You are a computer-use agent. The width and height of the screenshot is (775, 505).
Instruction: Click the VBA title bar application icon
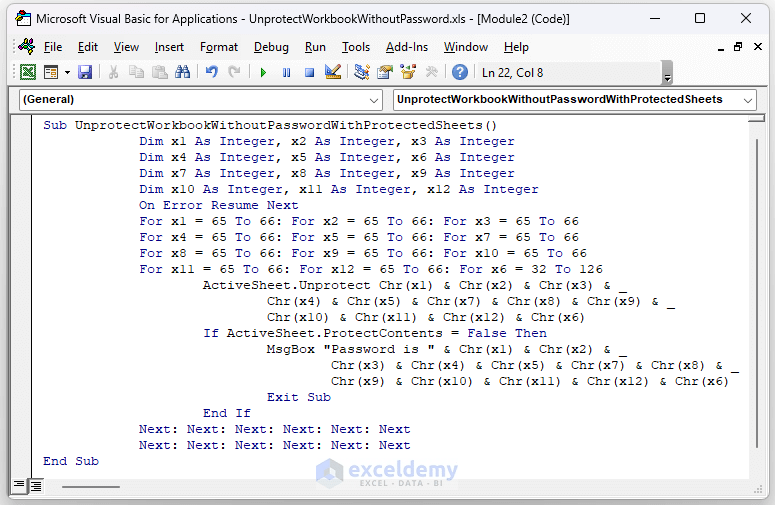pos(23,19)
